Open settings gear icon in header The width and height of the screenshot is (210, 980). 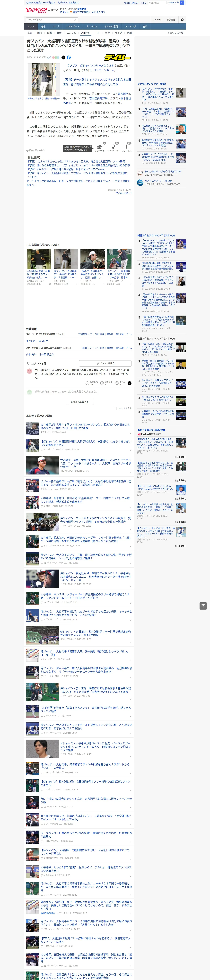(182, 20)
